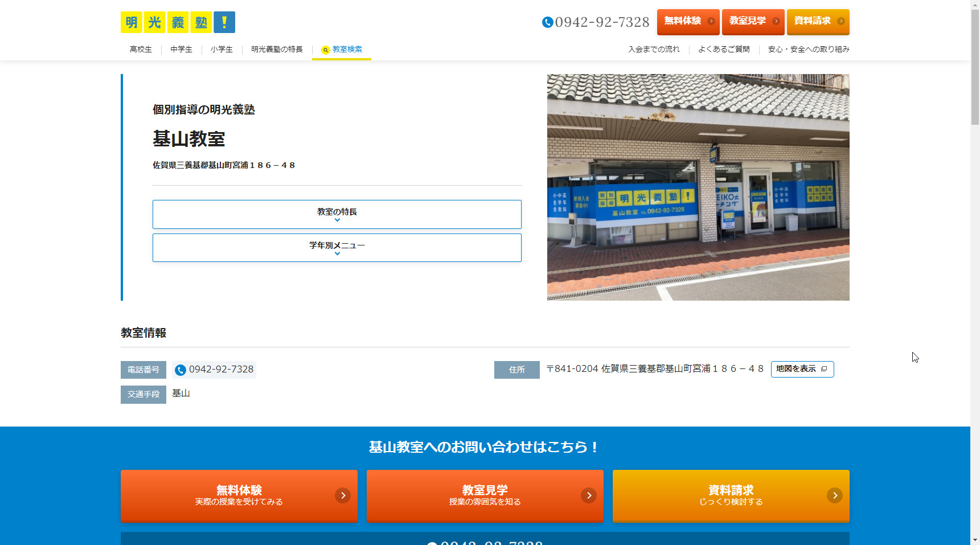Click the 明光義塾 logo in the header
This screenshot has height=545, width=980.
[x=178, y=22]
